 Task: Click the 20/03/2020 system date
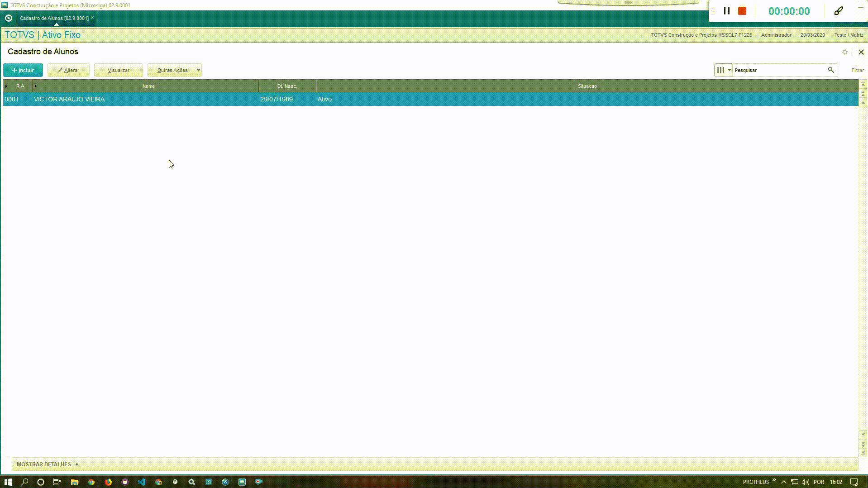coord(812,35)
